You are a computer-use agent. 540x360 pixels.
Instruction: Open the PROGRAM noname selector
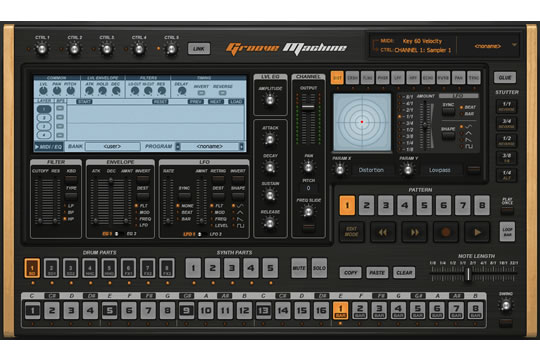pyautogui.click(x=209, y=146)
